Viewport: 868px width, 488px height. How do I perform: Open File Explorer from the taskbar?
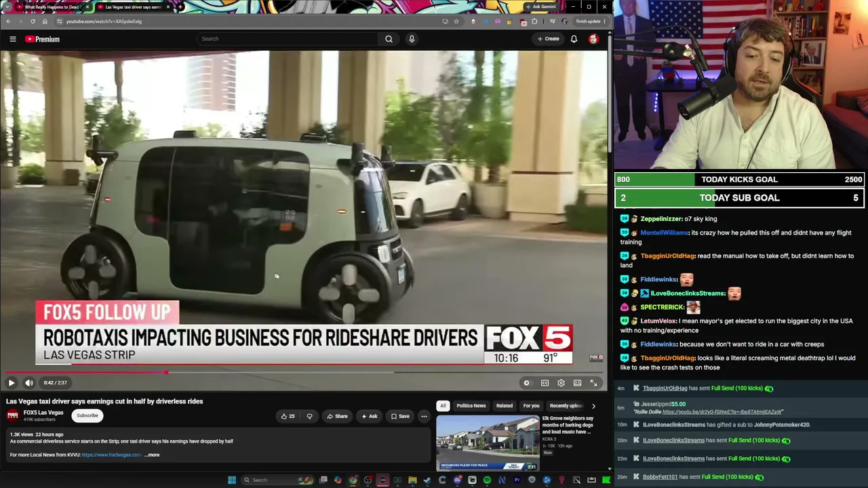[412, 480]
